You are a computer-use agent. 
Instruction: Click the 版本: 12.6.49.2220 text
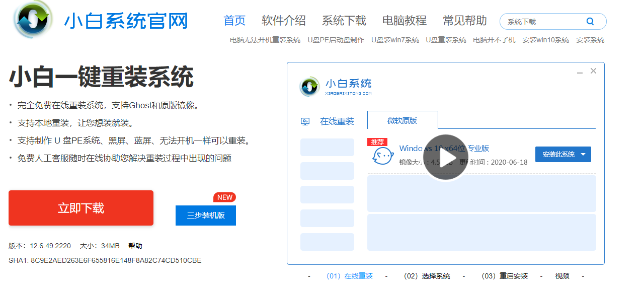[40, 246]
